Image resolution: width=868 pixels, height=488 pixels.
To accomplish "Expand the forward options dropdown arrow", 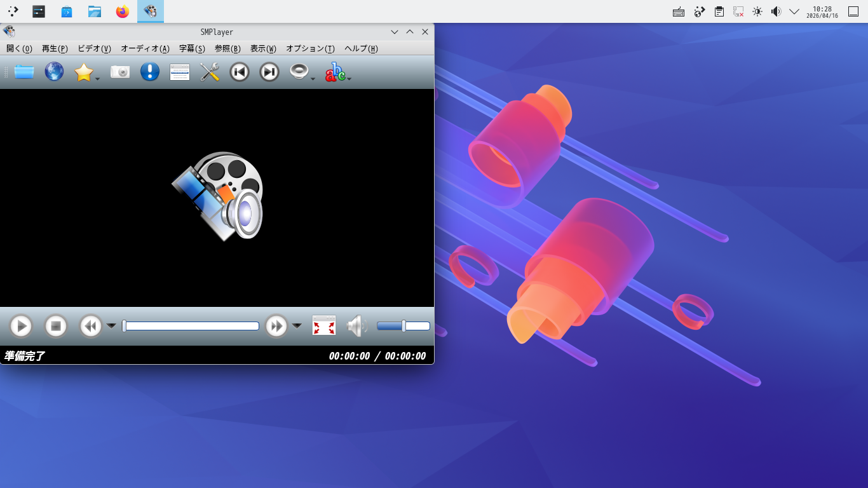I will click(297, 326).
